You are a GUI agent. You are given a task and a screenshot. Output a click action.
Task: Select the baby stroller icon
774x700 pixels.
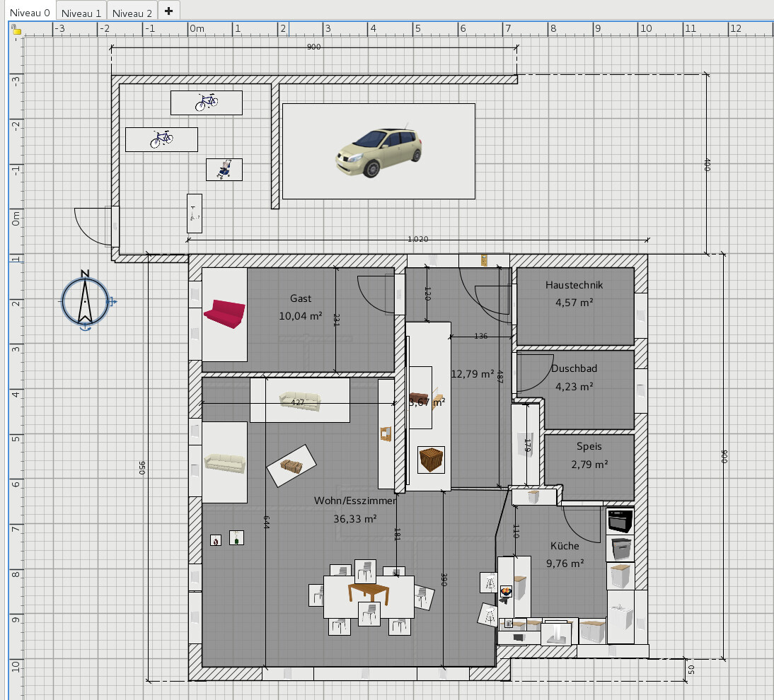[224, 170]
